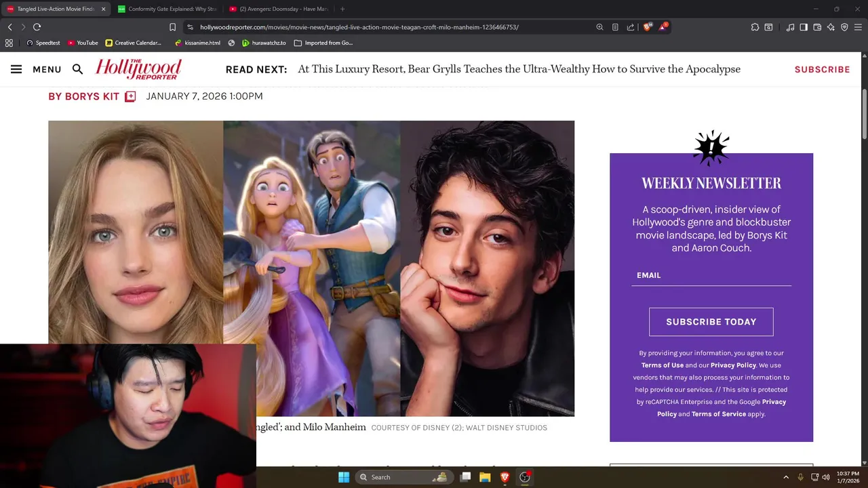868x488 pixels.
Task: Open the Creative Calendar bookmark
Action: point(134,43)
